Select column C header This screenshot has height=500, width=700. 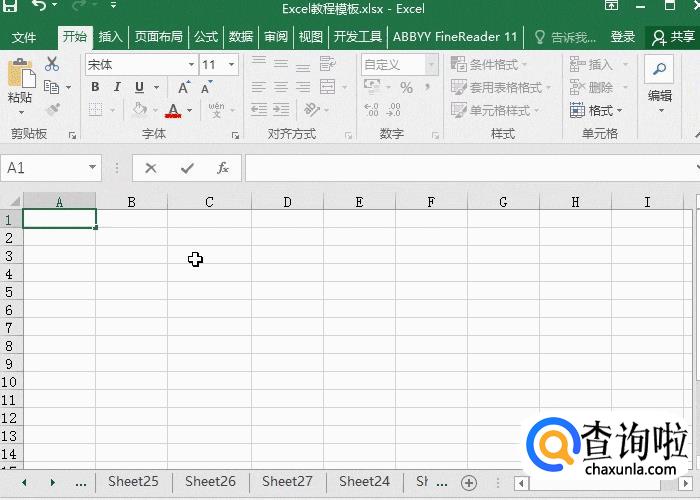click(209, 202)
